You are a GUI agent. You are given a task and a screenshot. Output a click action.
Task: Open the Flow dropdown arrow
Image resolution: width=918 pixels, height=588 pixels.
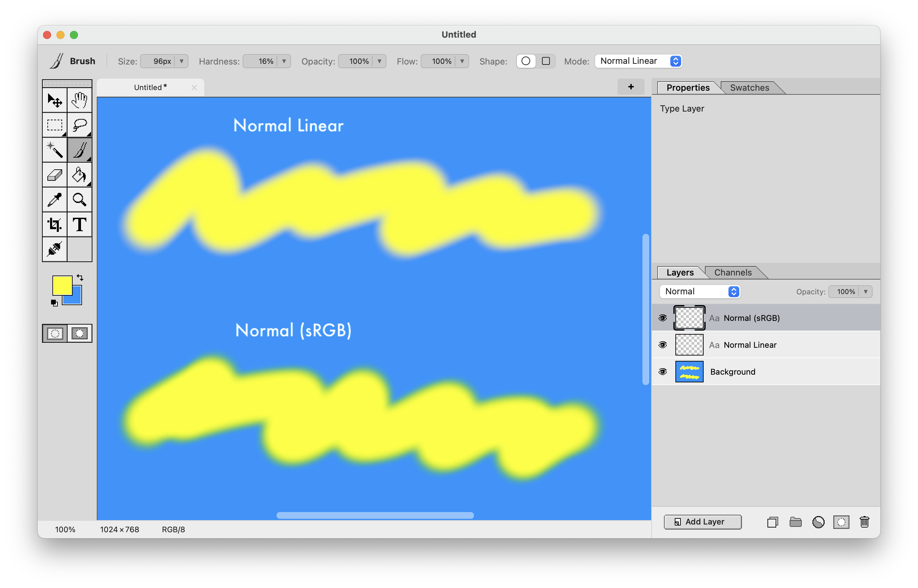click(x=462, y=61)
